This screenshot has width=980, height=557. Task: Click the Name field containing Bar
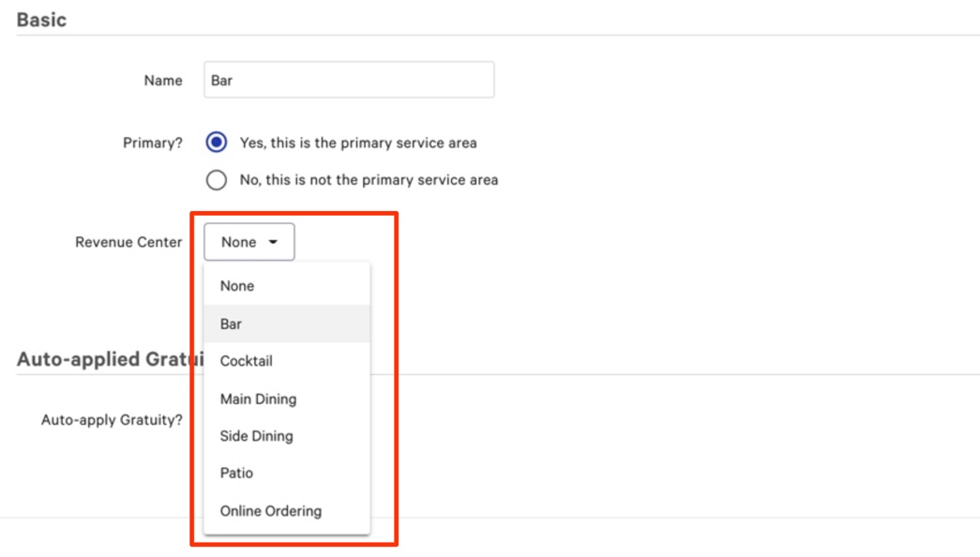pyautogui.click(x=347, y=81)
